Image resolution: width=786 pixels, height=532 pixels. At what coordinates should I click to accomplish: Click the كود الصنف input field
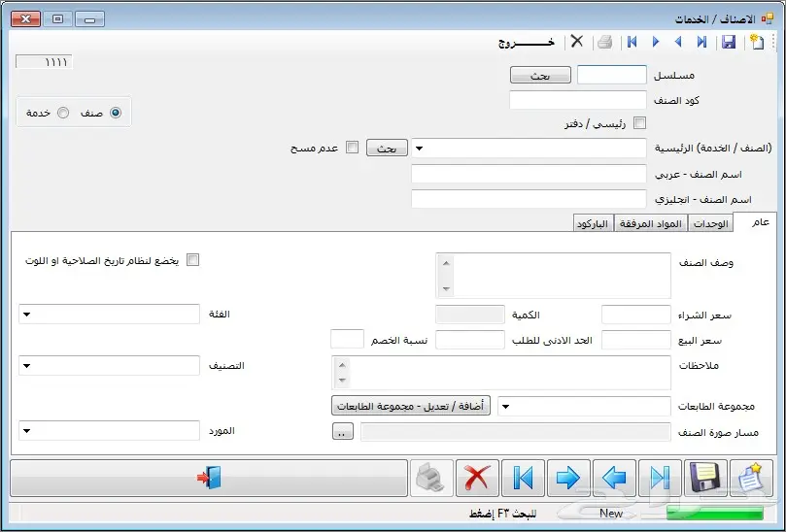pos(578,100)
